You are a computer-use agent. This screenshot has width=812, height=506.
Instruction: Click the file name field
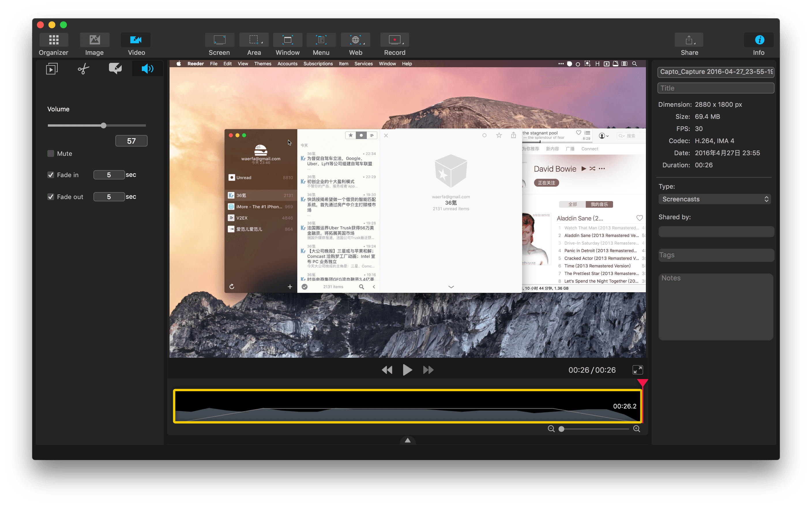click(716, 72)
